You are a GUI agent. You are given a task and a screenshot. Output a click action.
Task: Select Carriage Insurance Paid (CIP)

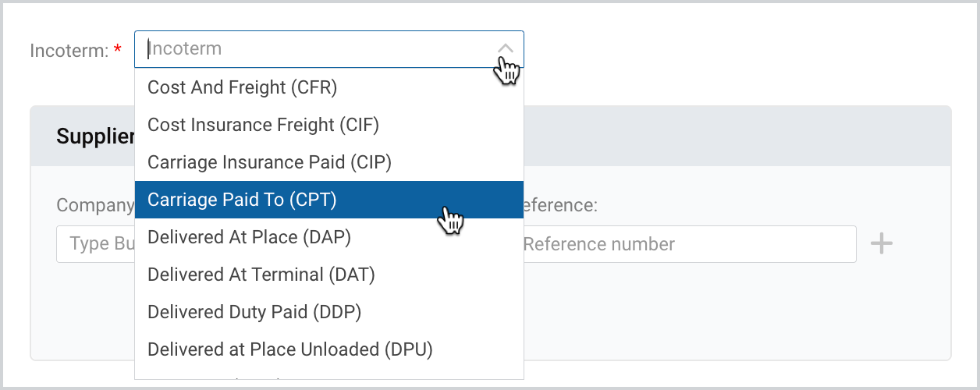(x=328, y=162)
